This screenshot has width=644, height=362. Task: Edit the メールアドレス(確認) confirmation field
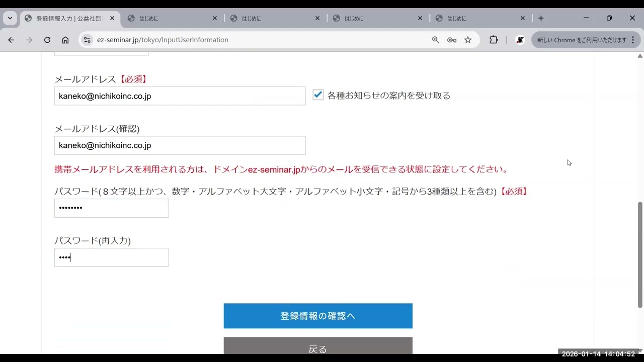pos(180,145)
